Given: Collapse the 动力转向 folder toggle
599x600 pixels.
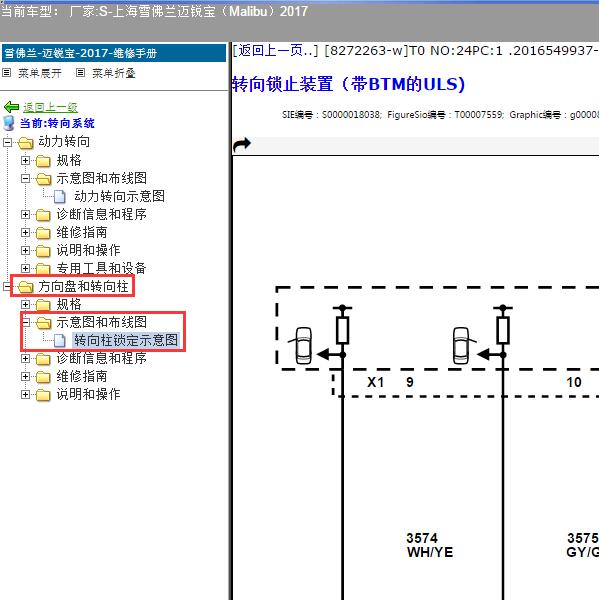Looking at the screenshot, I should (7, 142).
